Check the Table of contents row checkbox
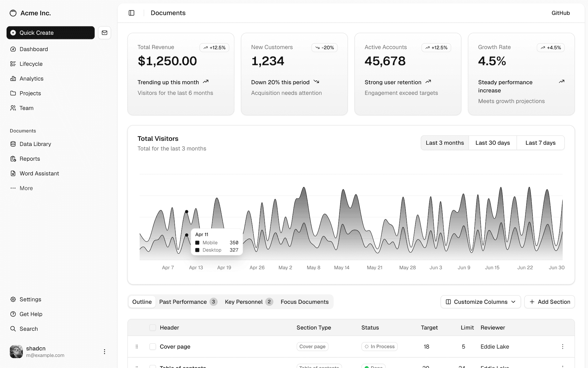 [x=153, y=366]
